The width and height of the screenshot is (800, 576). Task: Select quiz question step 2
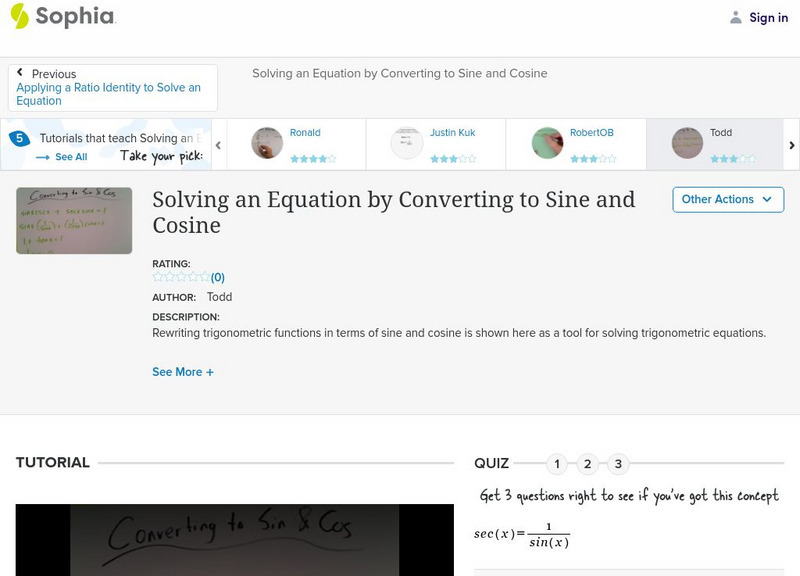587,463
